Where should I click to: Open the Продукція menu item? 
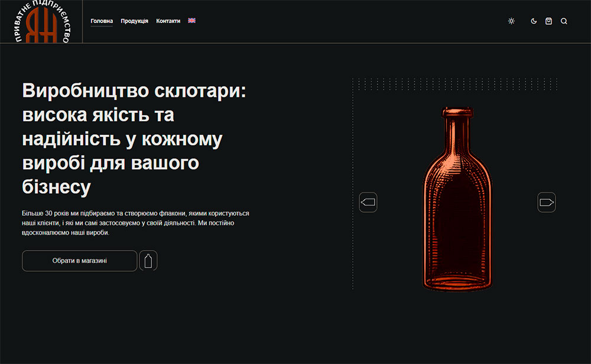(x=134, y=21)
